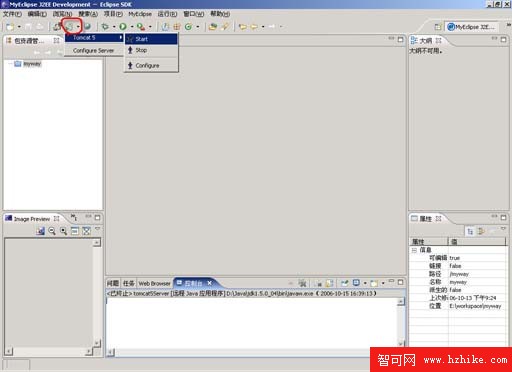Click Start in the Tomcat 5 submenu
512x372 pixels.
[151, 39]
